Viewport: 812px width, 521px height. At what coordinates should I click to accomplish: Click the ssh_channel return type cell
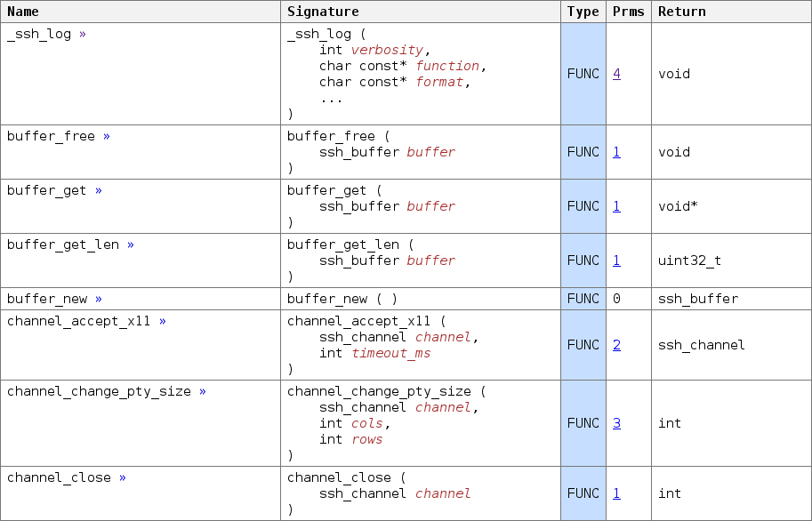click(x=702, y=345)
